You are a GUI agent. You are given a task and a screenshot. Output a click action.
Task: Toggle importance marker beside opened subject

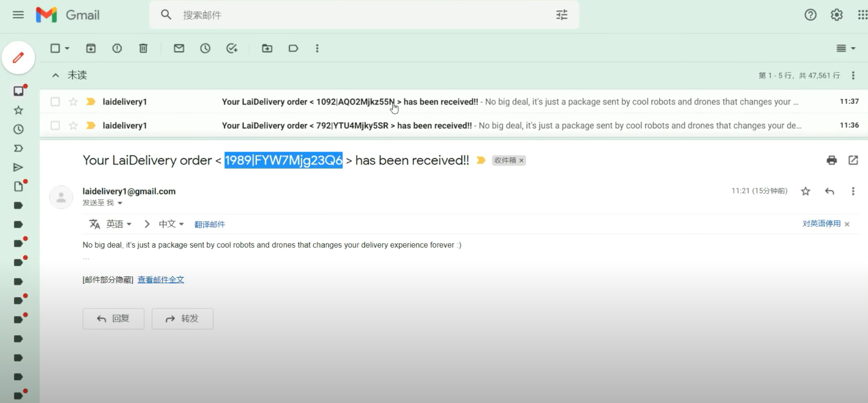click(481, 160)
